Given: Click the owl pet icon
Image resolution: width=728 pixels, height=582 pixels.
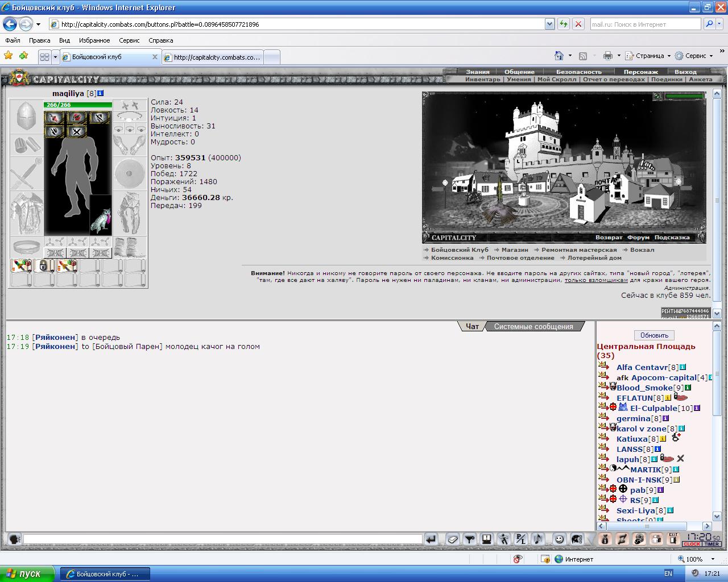Looking at the screenshot, I should (101, 215).
